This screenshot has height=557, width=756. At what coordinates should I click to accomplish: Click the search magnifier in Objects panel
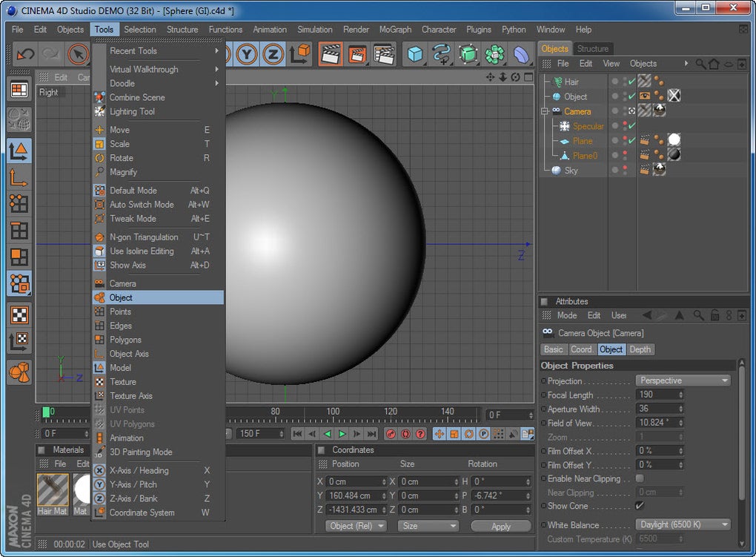coord(700,64)
